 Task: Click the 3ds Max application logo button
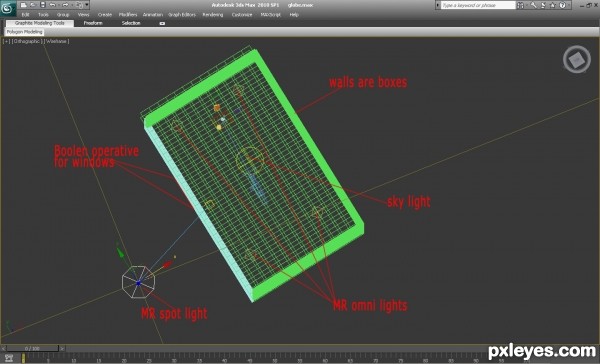[x=8, y=8]
